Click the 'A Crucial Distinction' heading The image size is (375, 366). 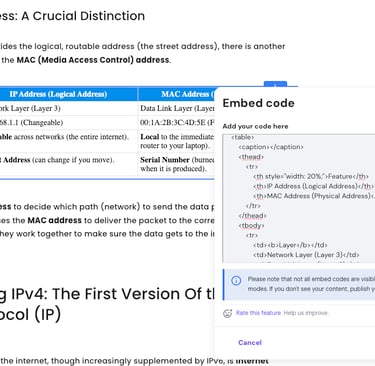coord(72,16)
